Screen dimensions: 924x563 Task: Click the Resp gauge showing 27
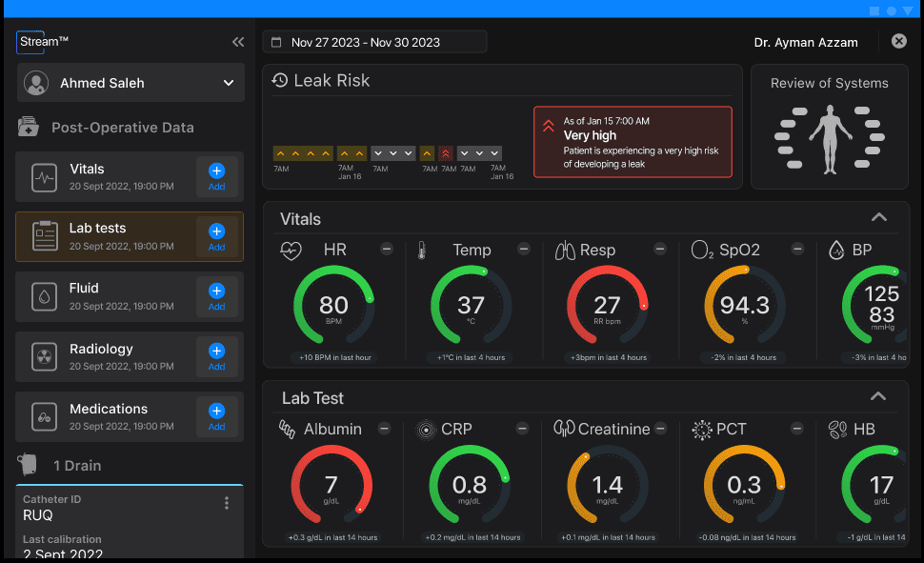[608, 306]
